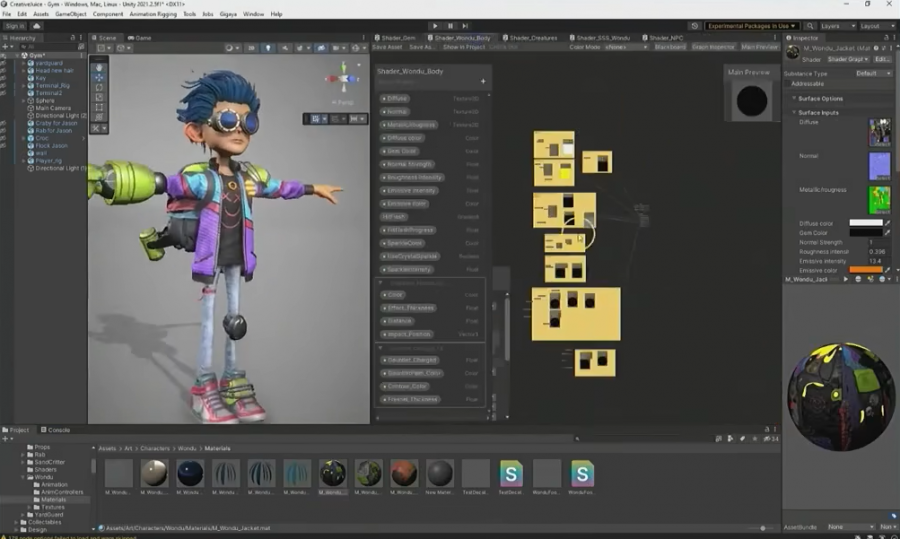Click the plus button in Shader_Wondu_Body blackboard
This screenshot has height=539, width=900.
pyautogui.click(x=483, y=82)
